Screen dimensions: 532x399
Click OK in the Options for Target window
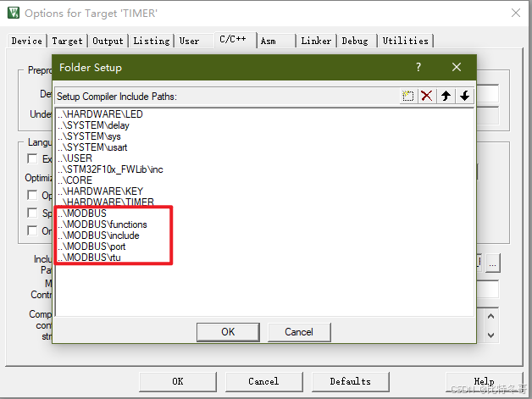pyautogui.click(x=178, y=381)
